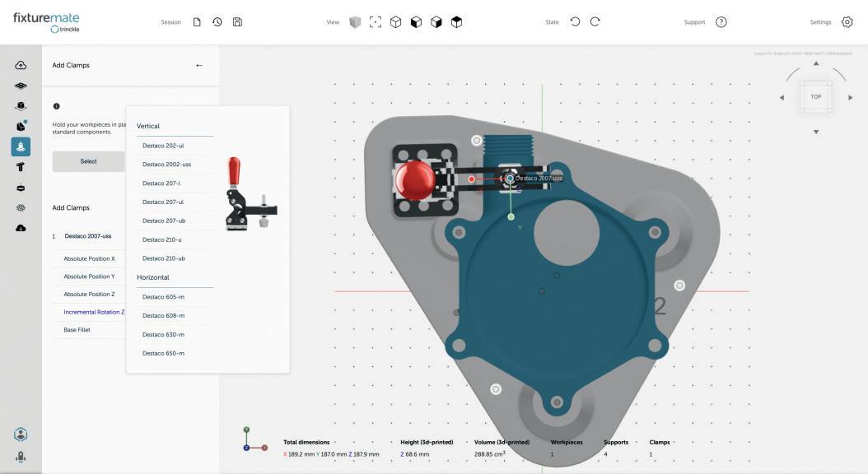This screenshot has width=868, height=474.
Task: Click the cloud download sidebar icon
Action: pos(21,228)
